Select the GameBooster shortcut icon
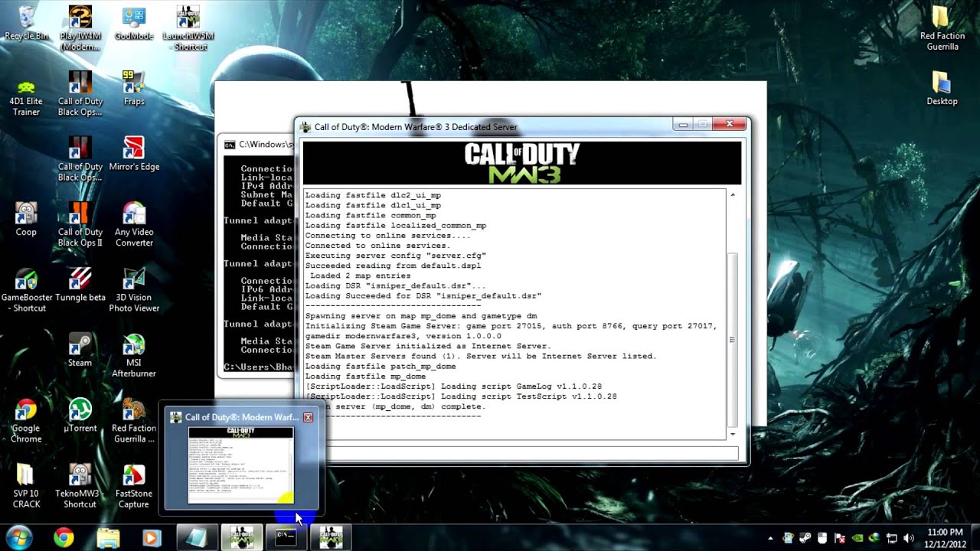This screenshot has height=551, width=980. pyautogui.click(x=26, y=290)
